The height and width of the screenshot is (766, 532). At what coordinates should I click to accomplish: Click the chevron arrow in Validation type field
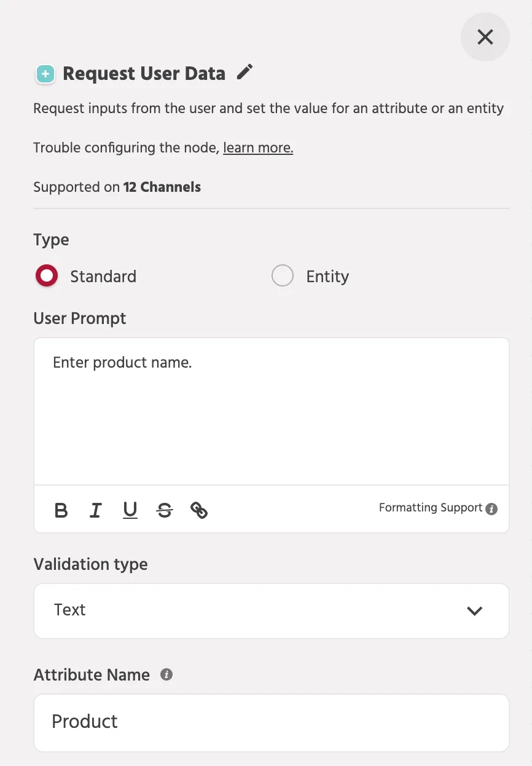[x=474, y=611]
